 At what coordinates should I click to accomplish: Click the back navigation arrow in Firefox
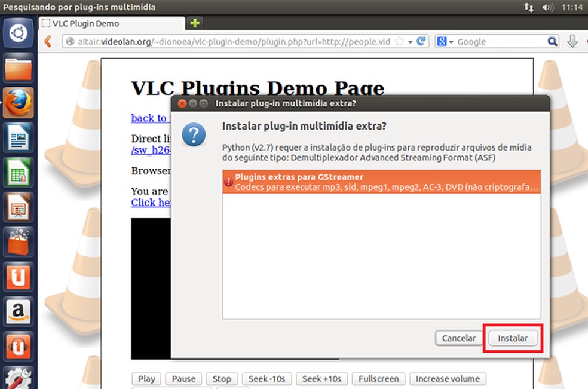point(48,41)
